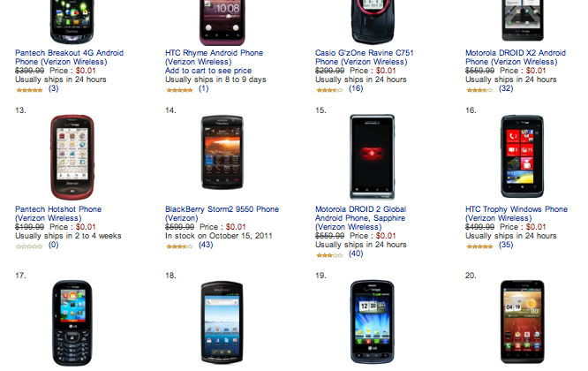Click the HTC Trophy Windows Phone image

pos(523,156)
